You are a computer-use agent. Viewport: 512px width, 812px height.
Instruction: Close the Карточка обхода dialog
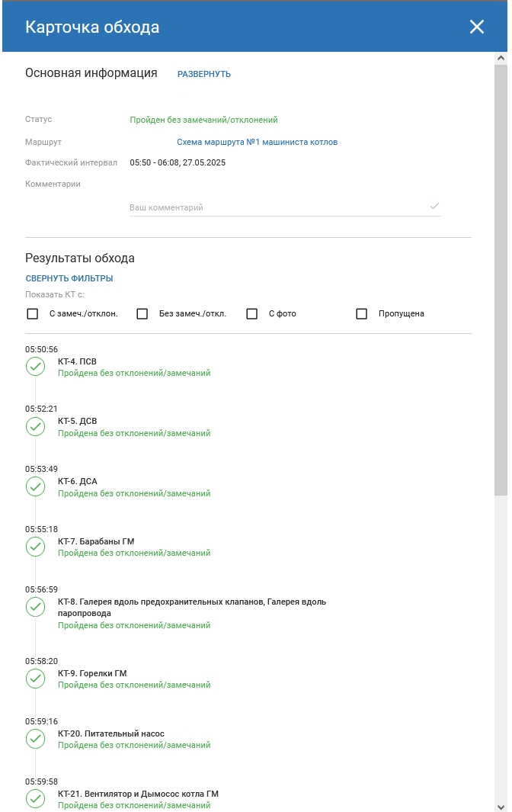click(x=477, y=27)
